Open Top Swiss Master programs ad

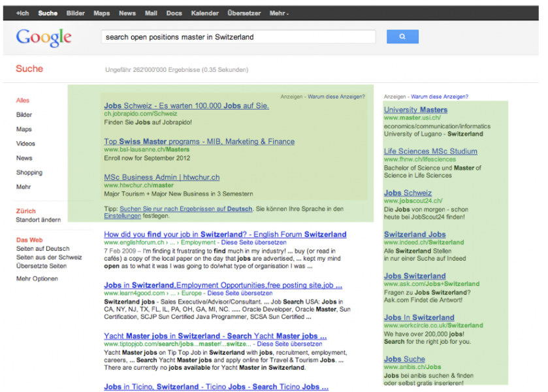pos(199,142)
